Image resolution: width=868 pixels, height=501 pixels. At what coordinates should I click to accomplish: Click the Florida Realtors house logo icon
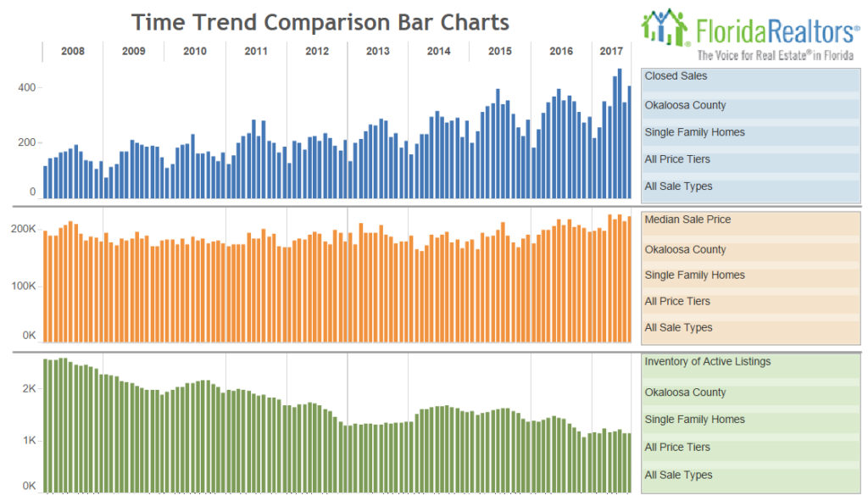[x=665, y=27]
